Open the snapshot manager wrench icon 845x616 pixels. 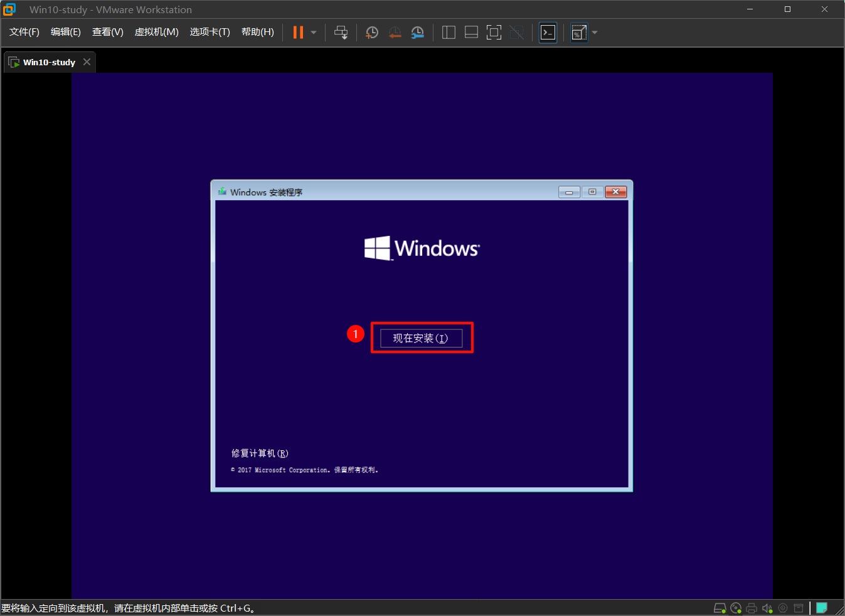tap(417, 33)
